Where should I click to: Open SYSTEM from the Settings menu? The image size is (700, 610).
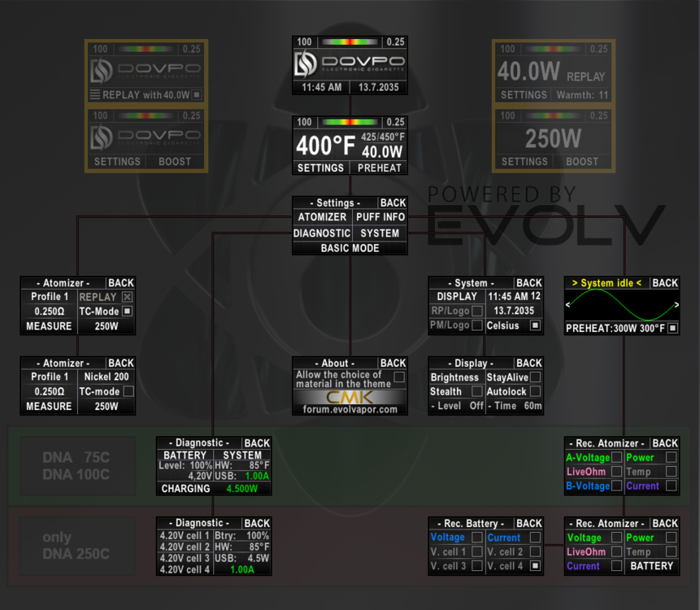[x=380, y=233]
